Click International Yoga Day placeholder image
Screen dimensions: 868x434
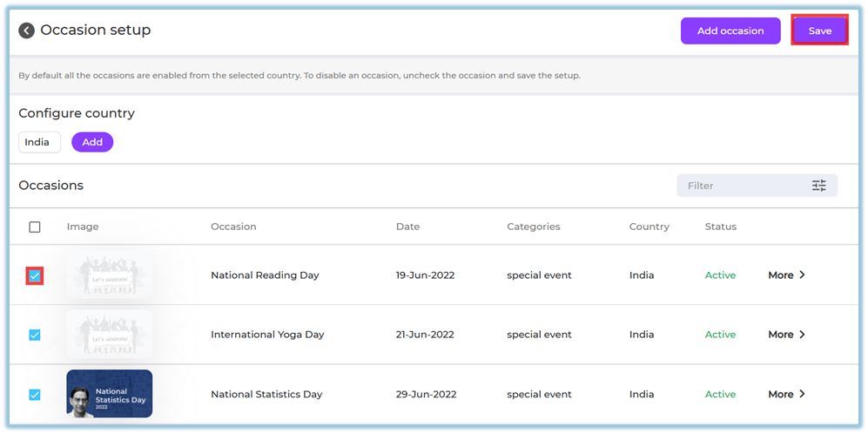pyautogui.click(x=110, y=335)
